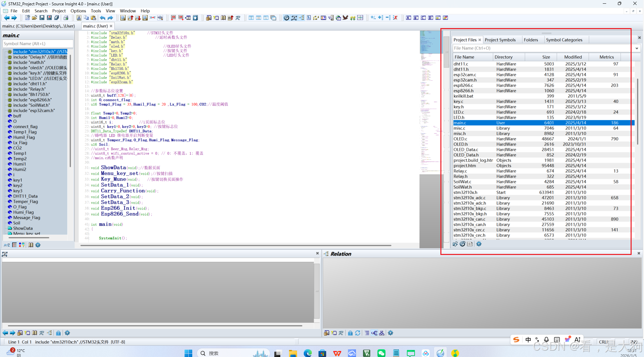The height and width of the screenshot is (357, 644).
Task: Go back in the Context window
Action: click(5, 333)
